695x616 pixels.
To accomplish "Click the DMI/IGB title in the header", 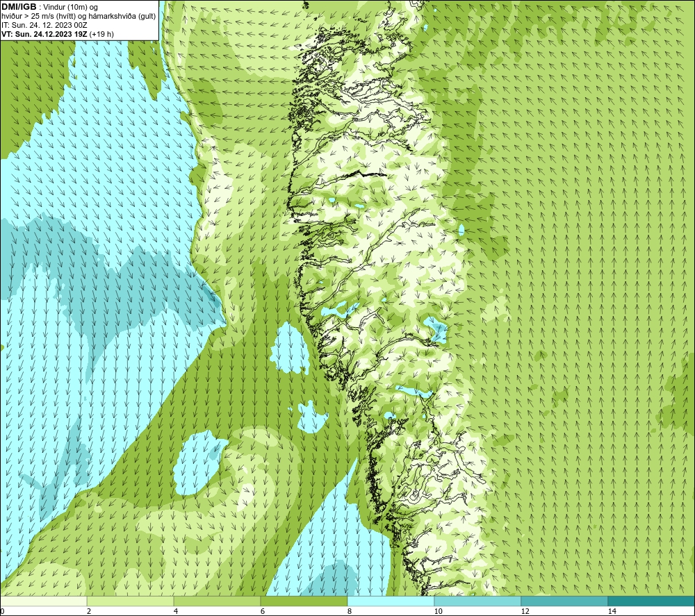I will click(19, 7).
